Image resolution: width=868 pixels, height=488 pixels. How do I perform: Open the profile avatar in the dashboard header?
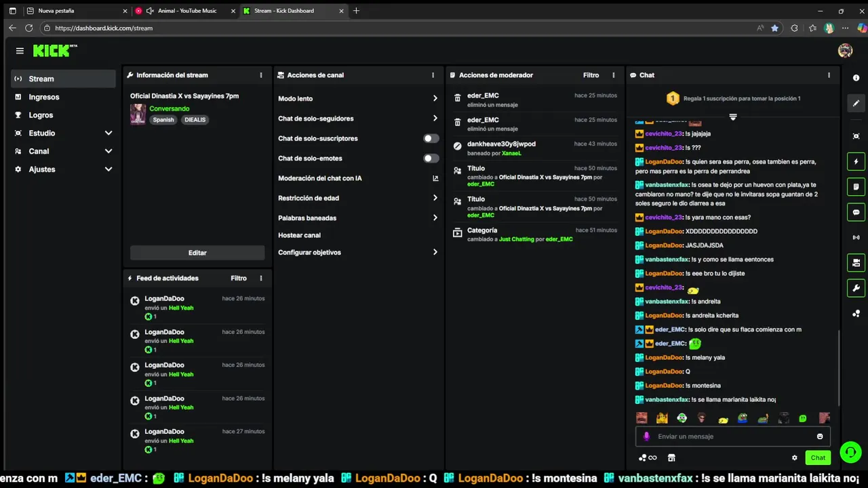pos(845,51)
